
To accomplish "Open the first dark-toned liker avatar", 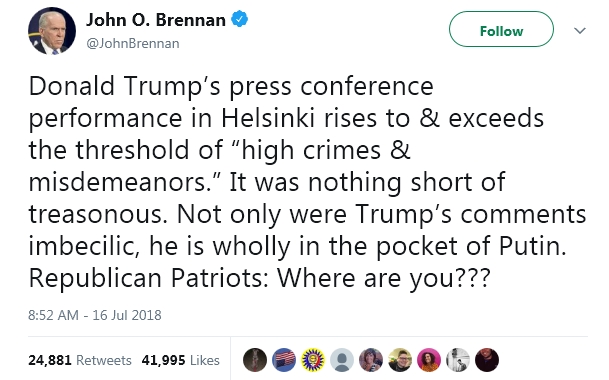I will tap(255, 360).
